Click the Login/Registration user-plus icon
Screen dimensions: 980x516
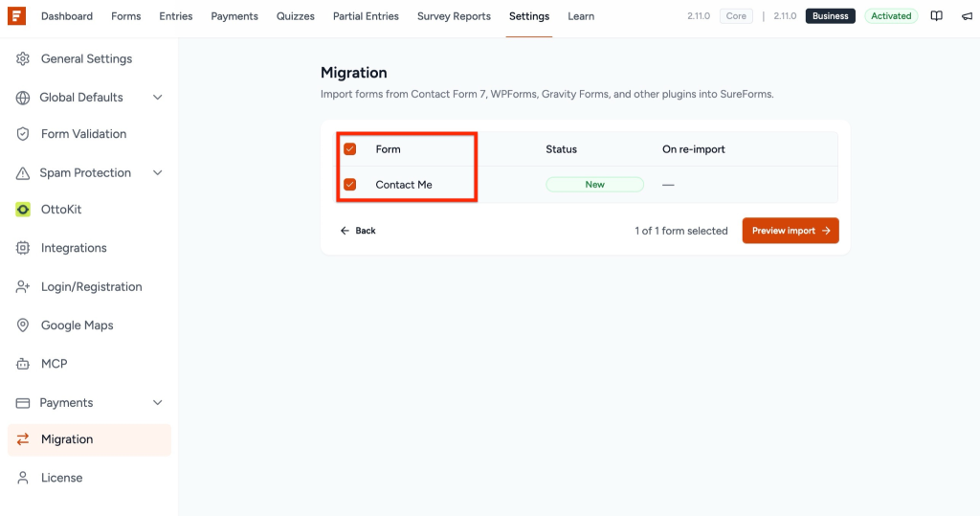coord(23,287)
